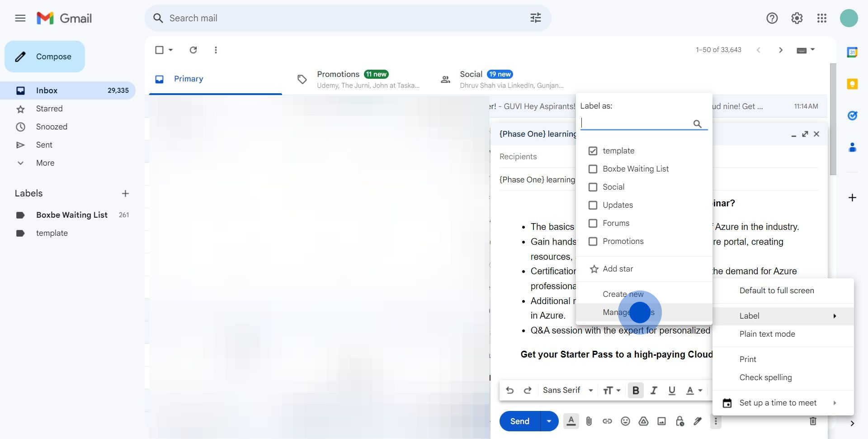Open input tools keyboard dropdown

click(x=806, y=50)
